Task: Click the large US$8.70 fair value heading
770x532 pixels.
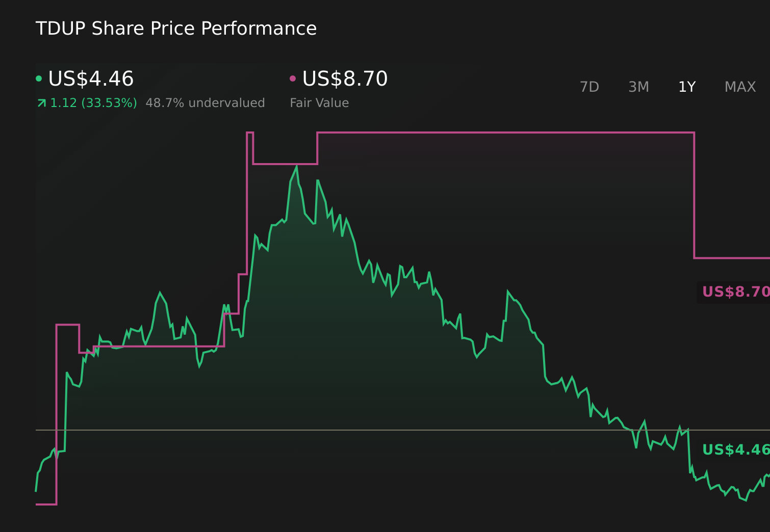Action: (345, 79)
